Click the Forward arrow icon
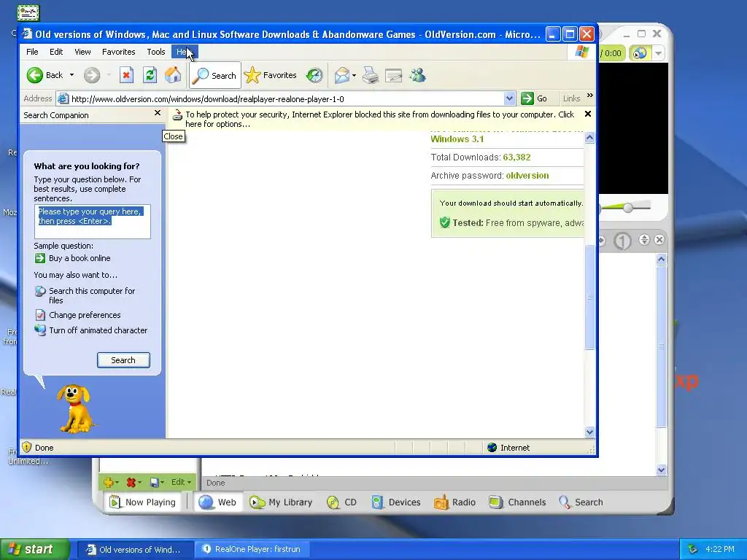 (x=92, y=75)
